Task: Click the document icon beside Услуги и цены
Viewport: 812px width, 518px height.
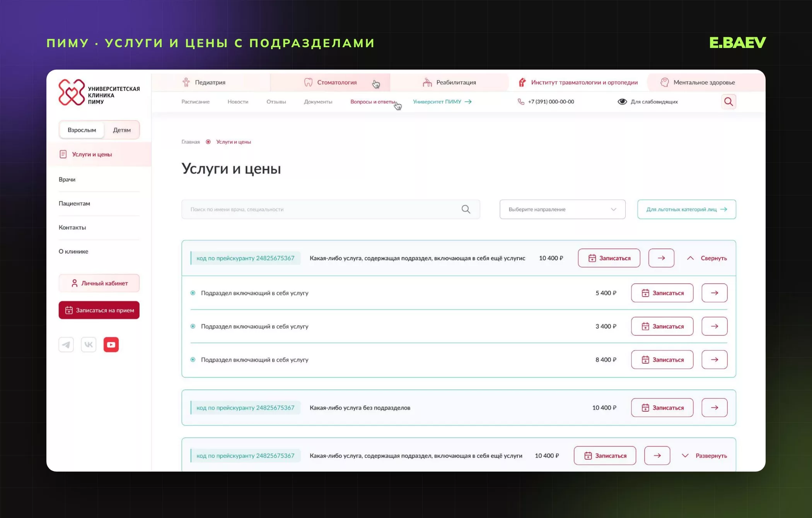Action: point(63,154)
